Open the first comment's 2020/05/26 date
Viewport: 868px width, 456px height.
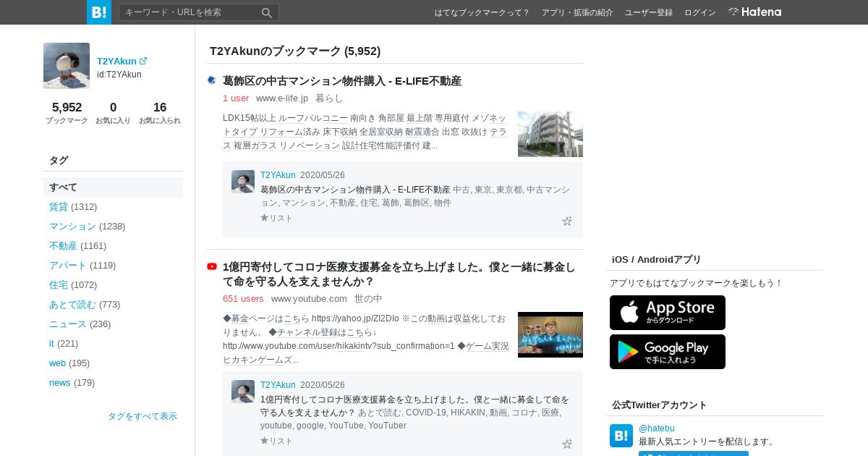tap(323, 175)
